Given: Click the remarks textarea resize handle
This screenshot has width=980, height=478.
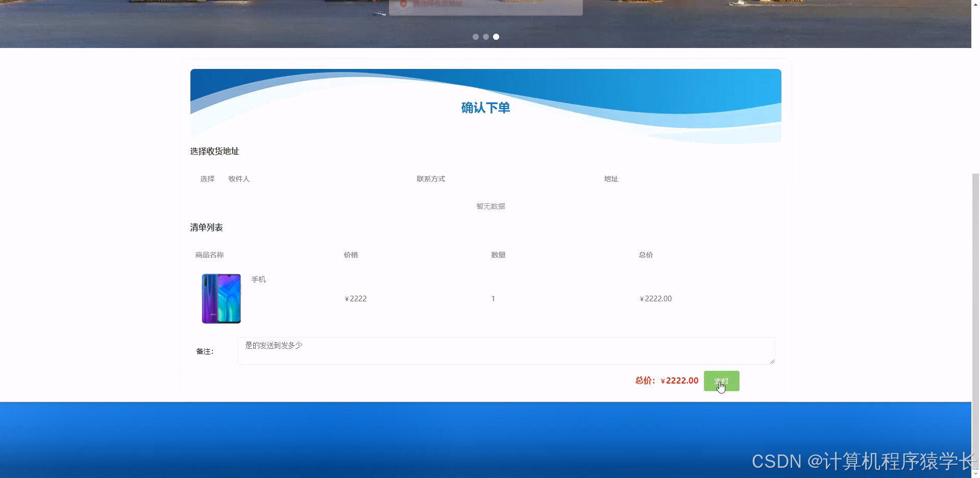Looking at the screenshot, I should pos(772,362).
